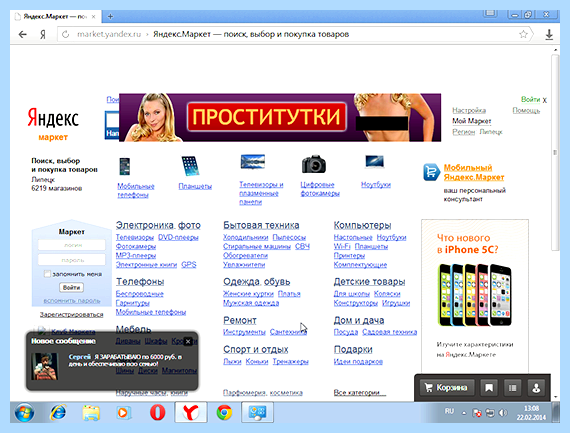This screenshot has height=433, width=570.
Task: Click the логин input field
Action: click(72, 245)
